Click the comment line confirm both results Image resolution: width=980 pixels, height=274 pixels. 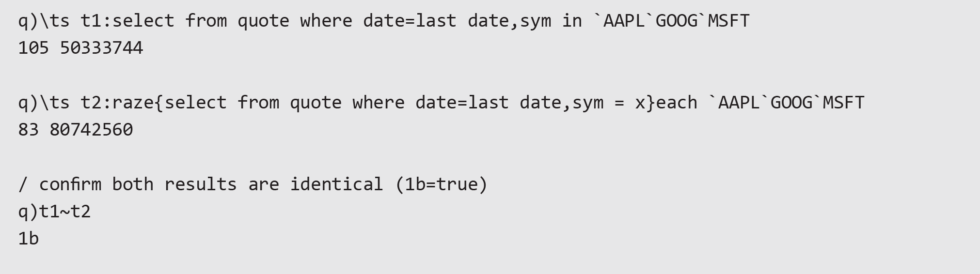coord(253,184)
